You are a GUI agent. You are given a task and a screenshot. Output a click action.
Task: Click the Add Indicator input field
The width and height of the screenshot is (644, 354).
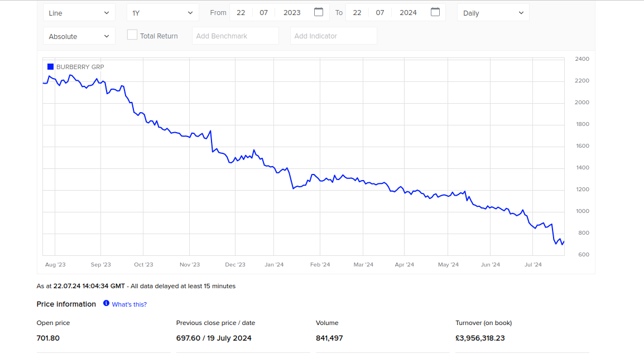pos(333,36)
